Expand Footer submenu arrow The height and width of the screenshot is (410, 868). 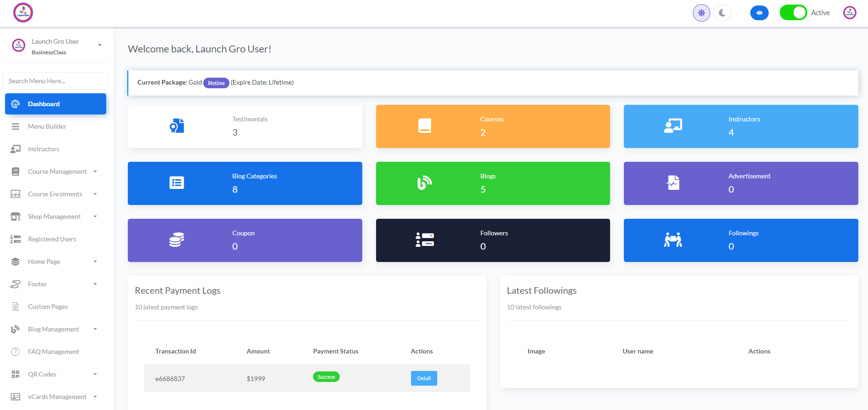click(95, 284)
